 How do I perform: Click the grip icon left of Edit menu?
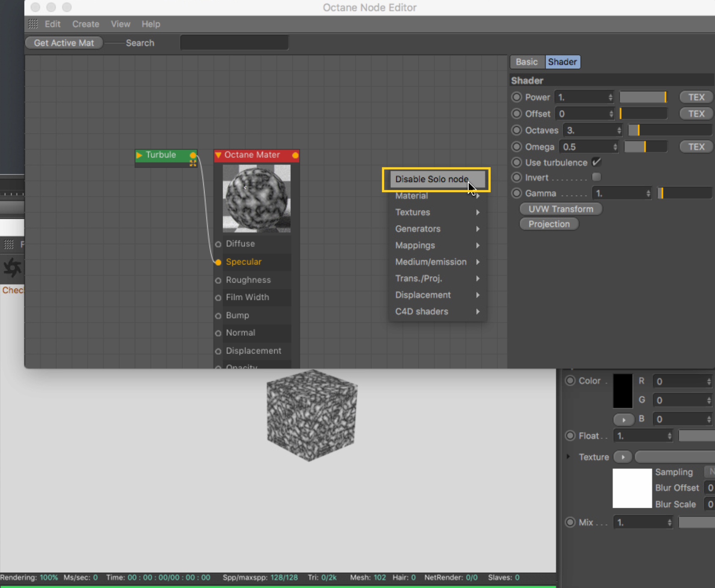(33, 24)
